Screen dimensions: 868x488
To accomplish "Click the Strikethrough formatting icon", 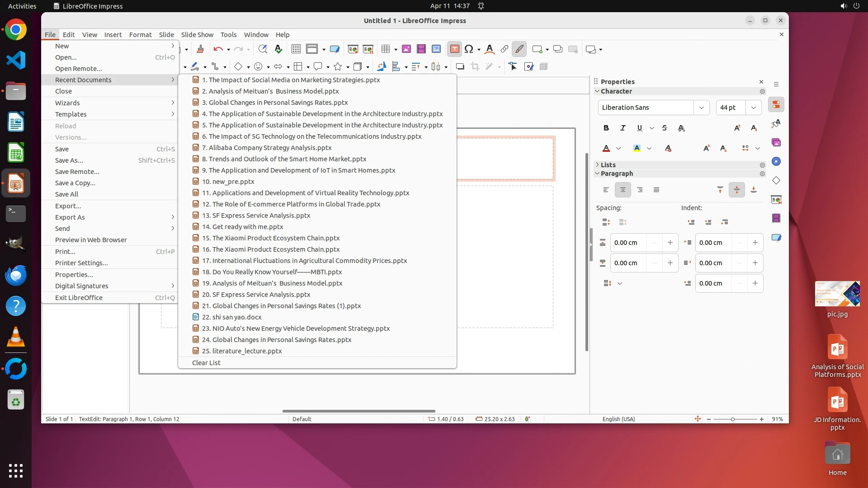I will [x=664, y=128].
